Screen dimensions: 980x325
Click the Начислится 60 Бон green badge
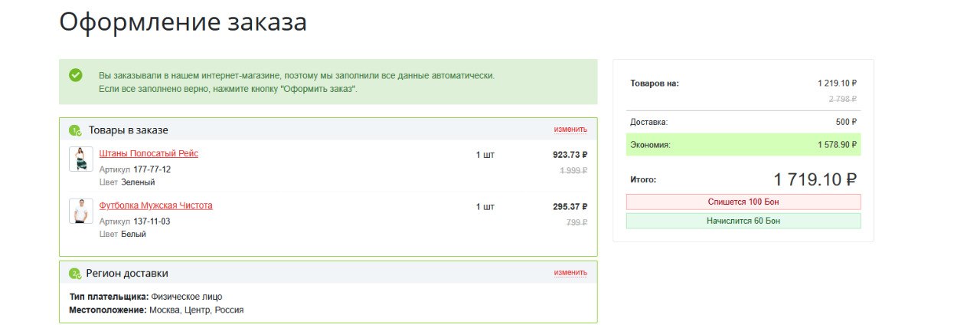[x=743, y=221]
